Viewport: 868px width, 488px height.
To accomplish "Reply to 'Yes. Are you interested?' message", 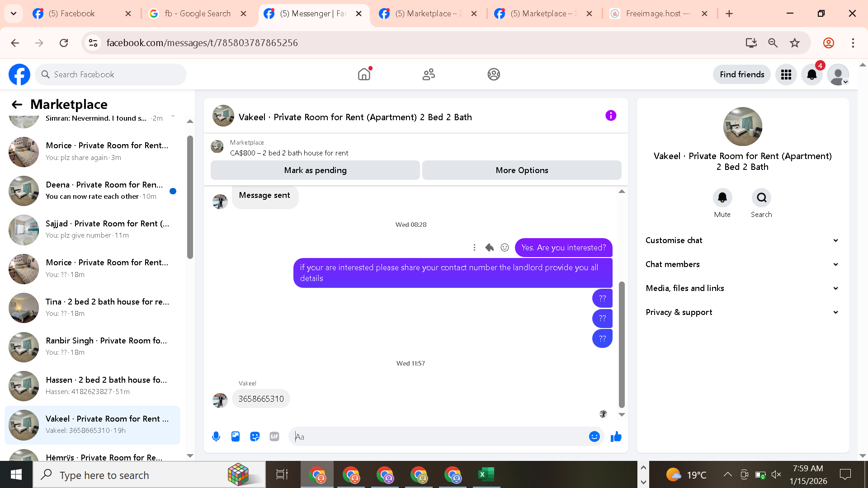I will 489,248.
